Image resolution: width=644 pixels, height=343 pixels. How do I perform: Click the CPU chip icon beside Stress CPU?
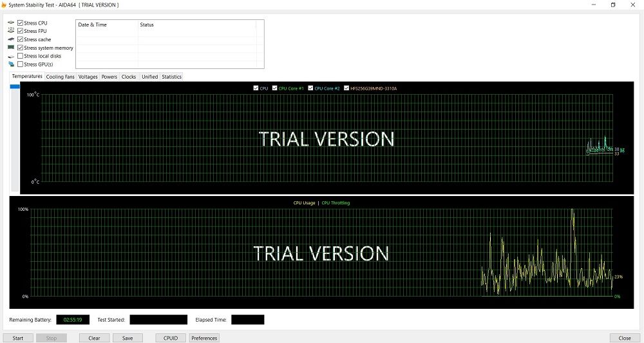[11, 23]
